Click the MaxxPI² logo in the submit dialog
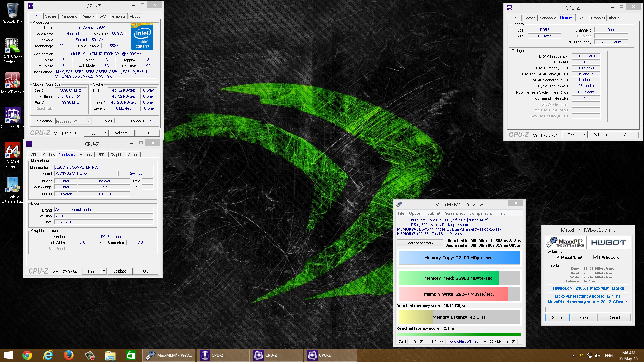The height and width of the screenshot is (362, 644). (566, 242)
